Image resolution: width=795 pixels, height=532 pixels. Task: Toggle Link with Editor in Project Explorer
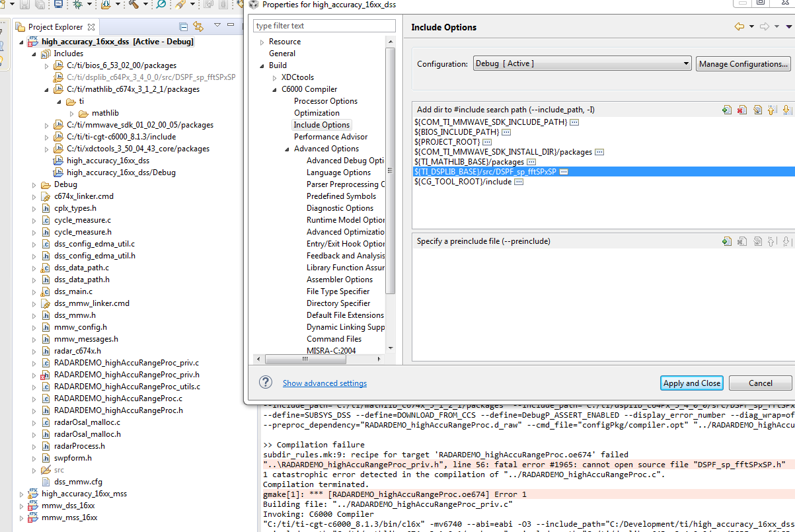(198, 25)
